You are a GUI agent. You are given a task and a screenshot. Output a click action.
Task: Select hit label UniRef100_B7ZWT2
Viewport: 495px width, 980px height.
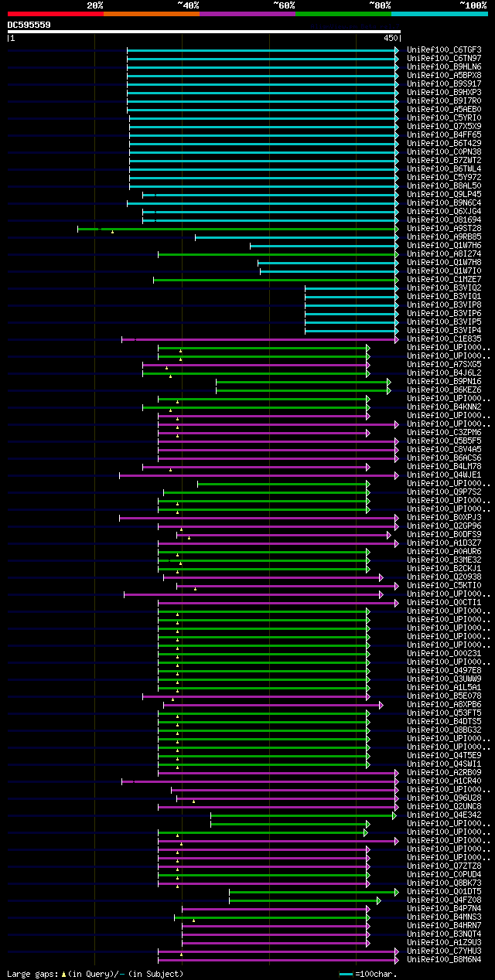click(444, 161)
